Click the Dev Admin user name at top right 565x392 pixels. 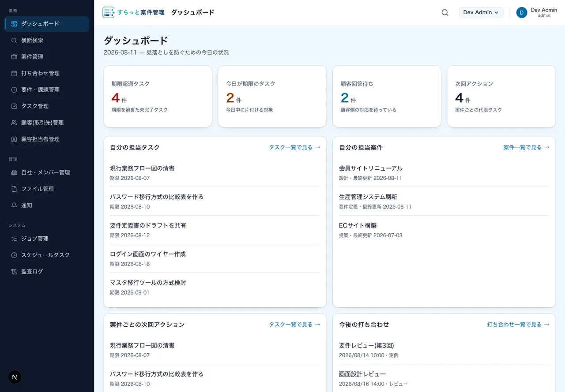tap(544, 10)
